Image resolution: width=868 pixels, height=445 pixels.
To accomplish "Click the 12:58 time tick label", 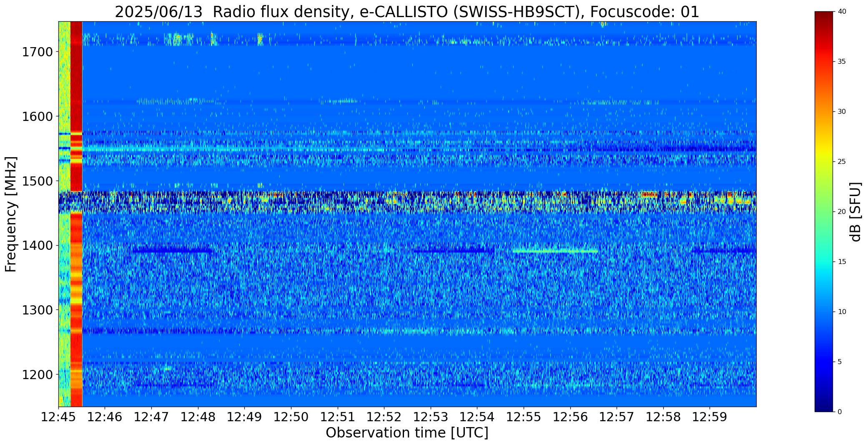I will pyautogui.click(x=663, y=417).
